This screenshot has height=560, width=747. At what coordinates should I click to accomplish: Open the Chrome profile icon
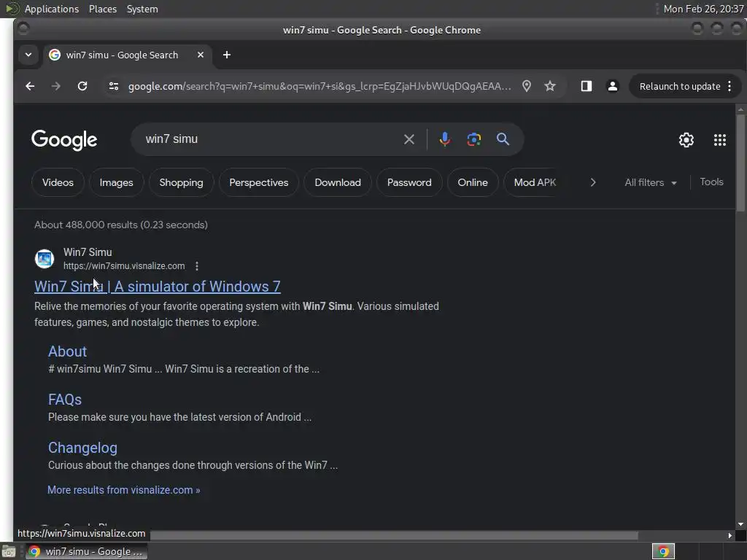click(x=613, y=86)
